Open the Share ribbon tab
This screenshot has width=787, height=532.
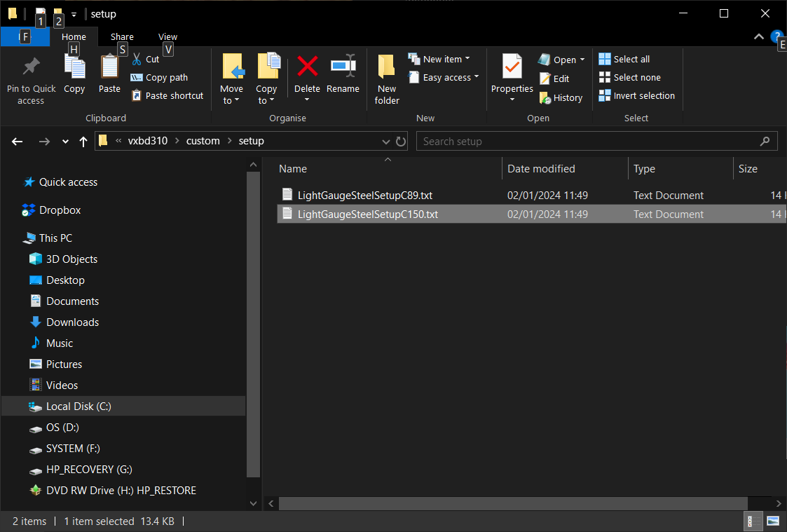point(122,37)
